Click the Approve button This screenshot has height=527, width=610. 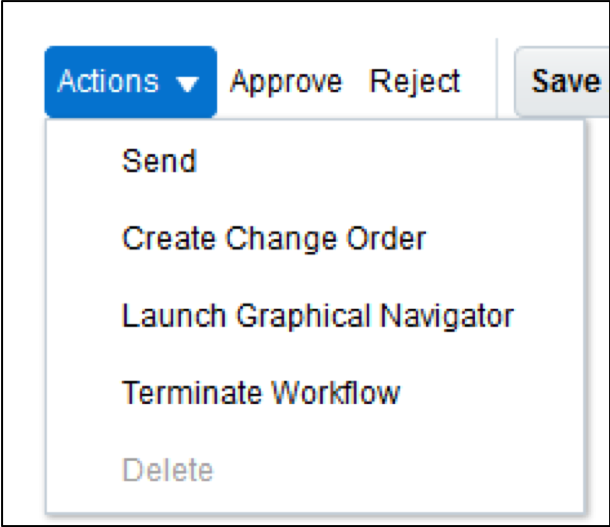tap(286, 82)
